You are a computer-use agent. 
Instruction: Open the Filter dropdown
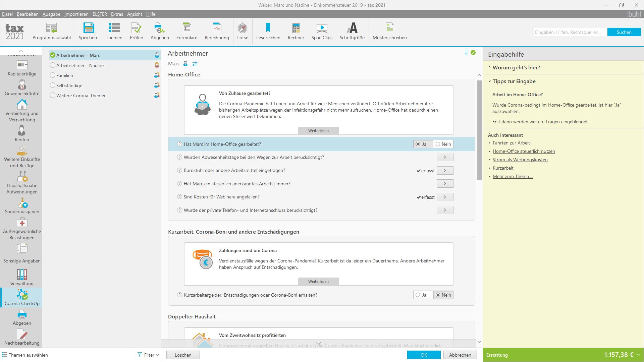[x=148, y=355]
